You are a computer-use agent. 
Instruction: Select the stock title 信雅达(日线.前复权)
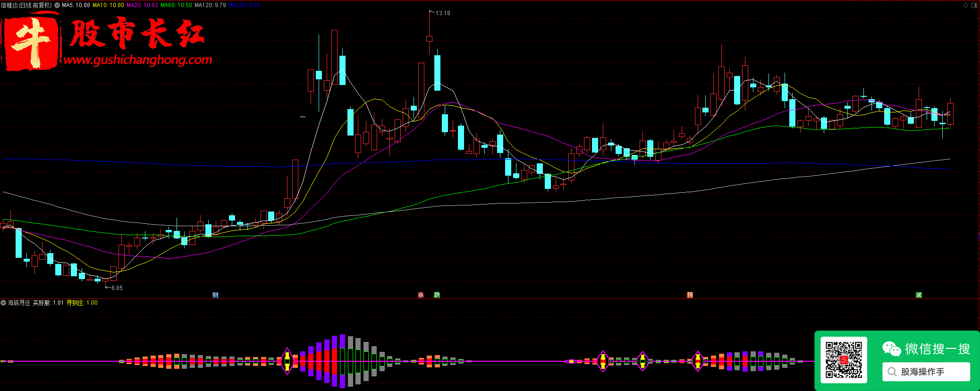(x=26, y=5)
